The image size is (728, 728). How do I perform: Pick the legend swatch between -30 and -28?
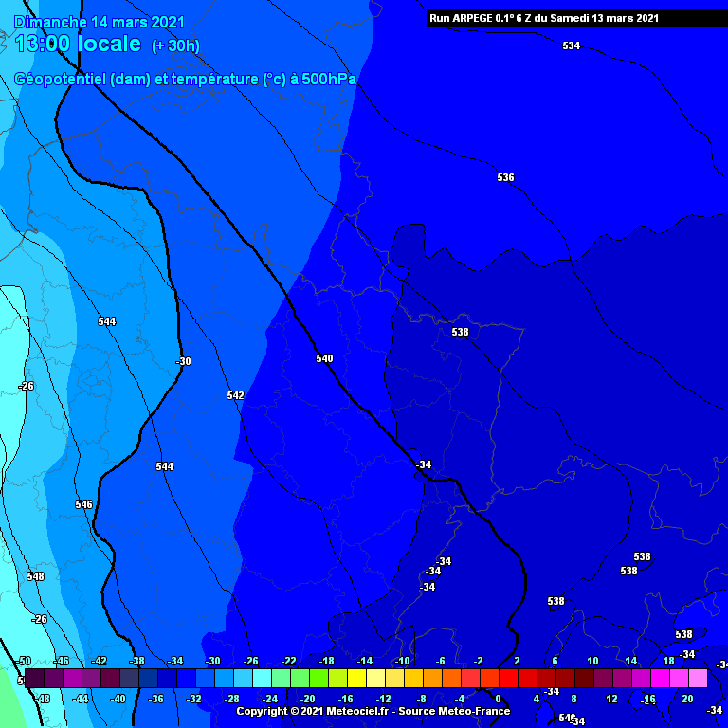click(x=224, y=678)
